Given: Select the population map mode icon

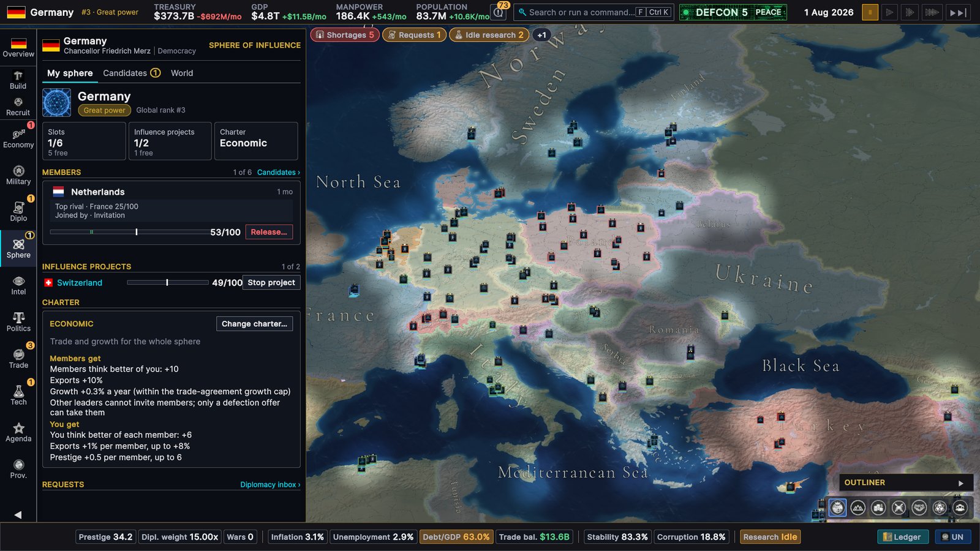Looking at the screenshot, I should (x=960, y=508).
